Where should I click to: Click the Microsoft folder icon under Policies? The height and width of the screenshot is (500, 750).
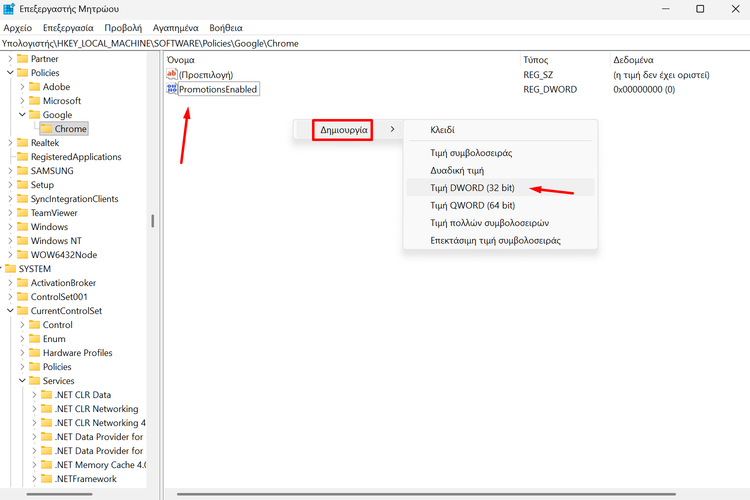tap(34, 100)
